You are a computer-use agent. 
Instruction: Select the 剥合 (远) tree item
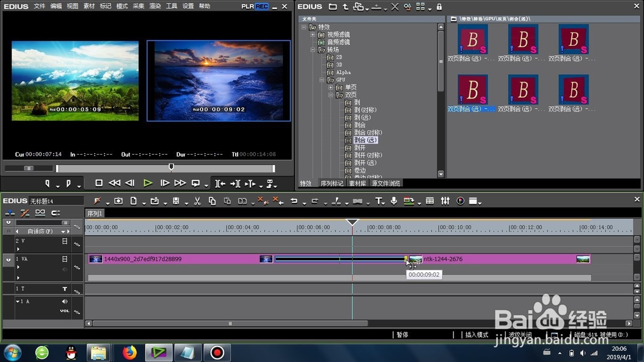365,140
